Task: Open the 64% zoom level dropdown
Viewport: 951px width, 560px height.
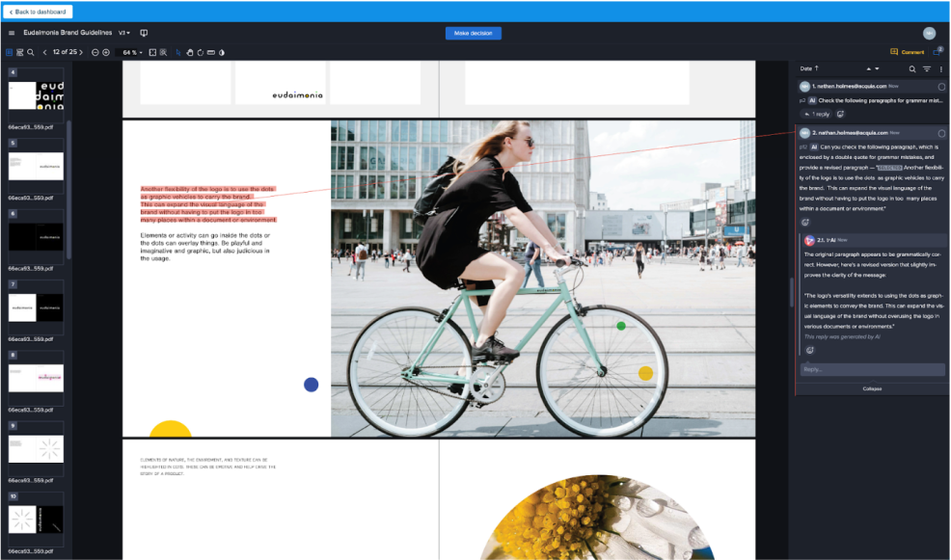Action: pos(132,52)
